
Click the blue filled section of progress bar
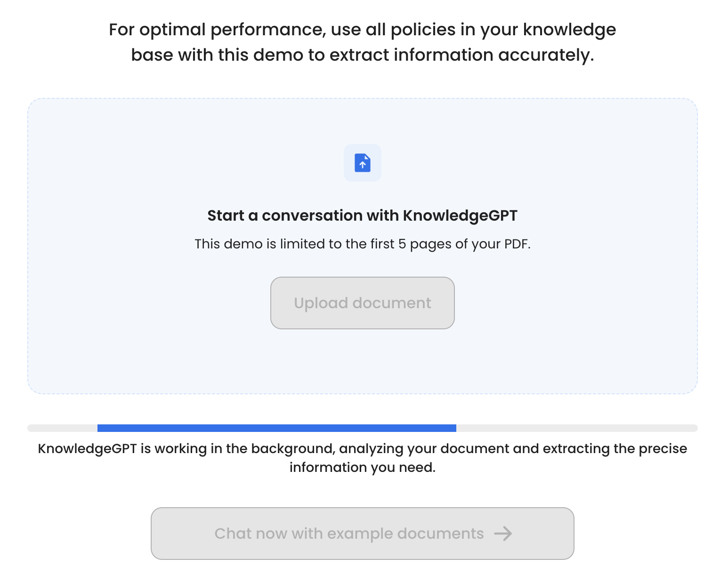click(276, 428)
